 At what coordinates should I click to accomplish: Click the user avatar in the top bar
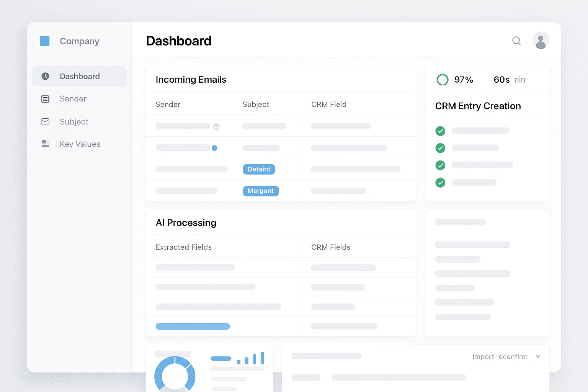click(541, 40)
